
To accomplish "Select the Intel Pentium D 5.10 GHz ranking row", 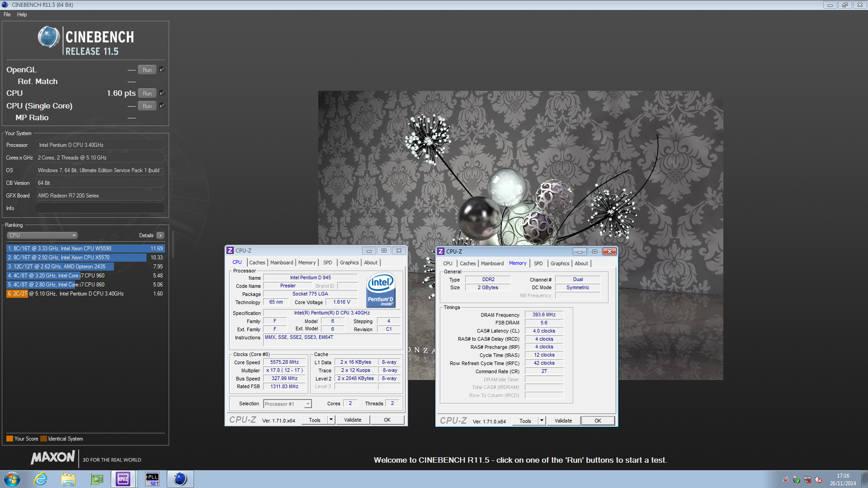I will coord(85,294).
